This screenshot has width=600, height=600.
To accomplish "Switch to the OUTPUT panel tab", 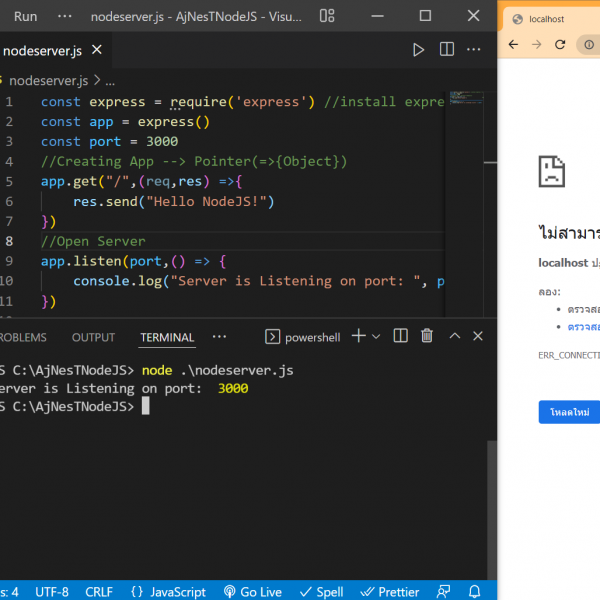I will coord(93,338).
